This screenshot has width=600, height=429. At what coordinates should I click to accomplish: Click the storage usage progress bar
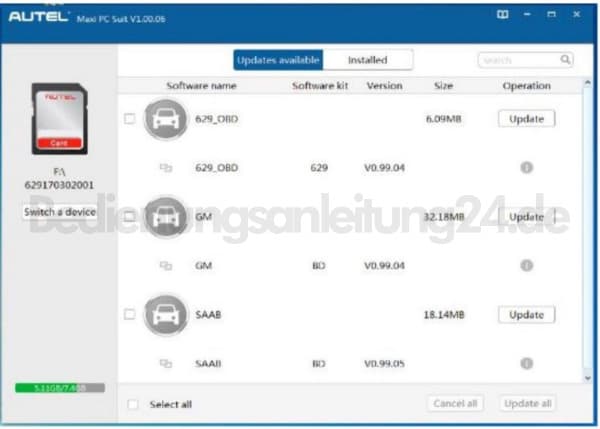[x=60, y=388]
